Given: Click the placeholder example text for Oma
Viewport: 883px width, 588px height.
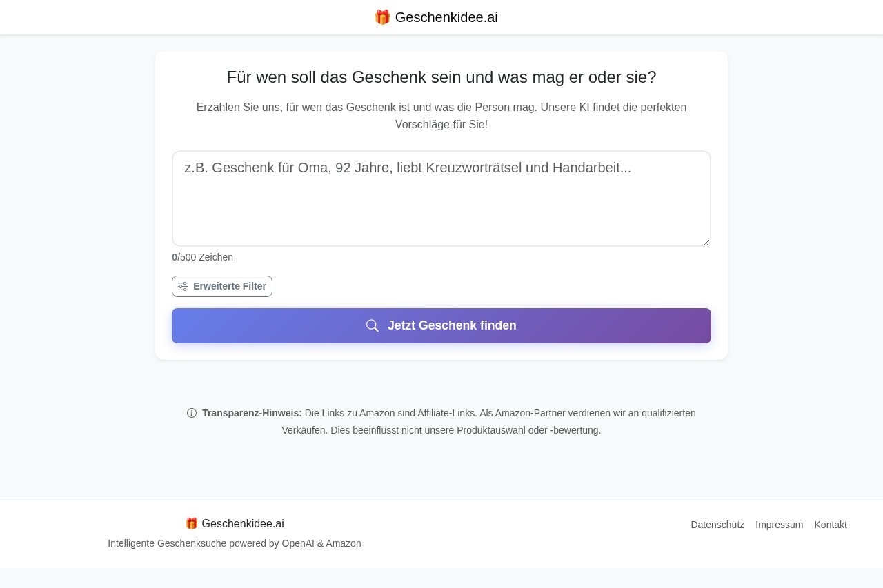Looking at the screenshot, I should (x=407, y=168).
